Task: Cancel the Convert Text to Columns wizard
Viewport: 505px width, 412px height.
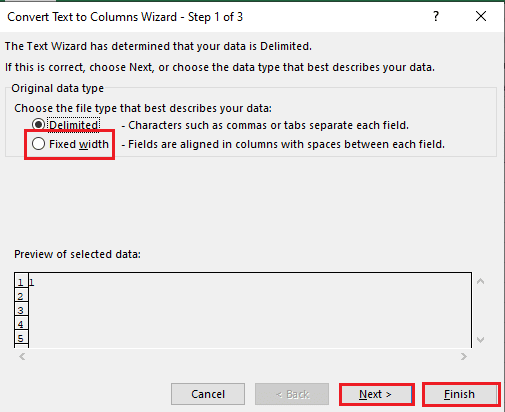Action: (x=208, y=394)
